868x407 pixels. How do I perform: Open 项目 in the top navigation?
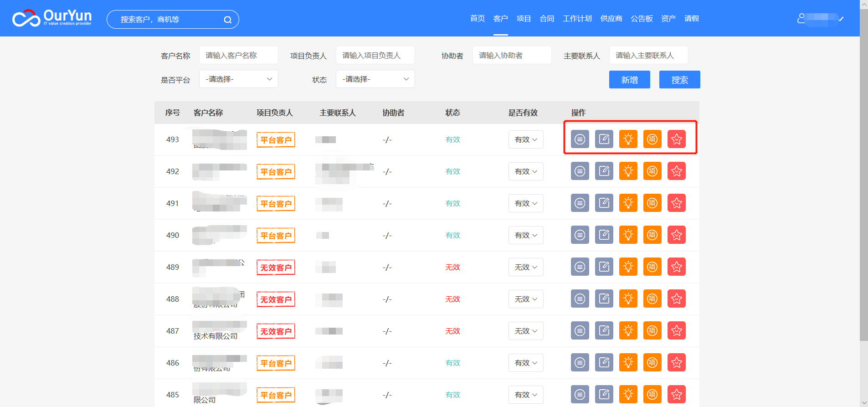click(524, 19)
